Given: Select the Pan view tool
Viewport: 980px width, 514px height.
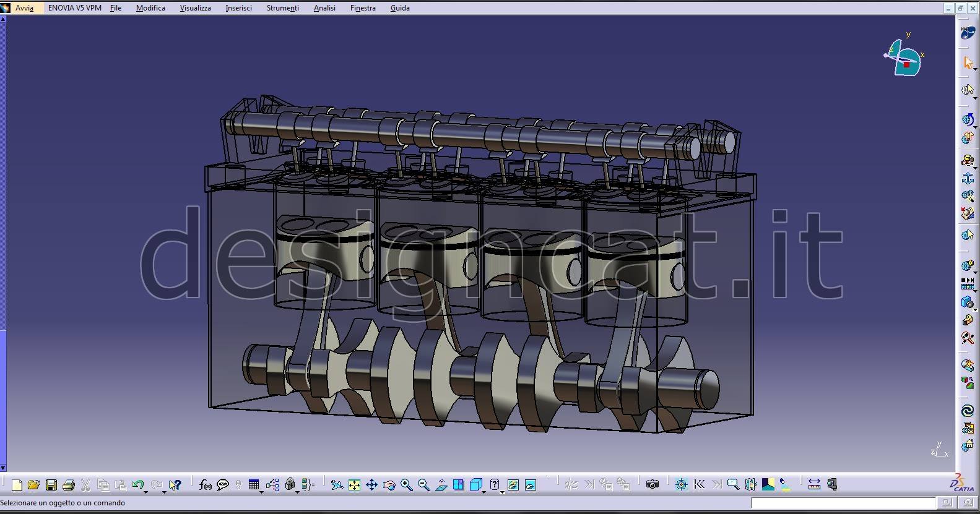Looking at the screenshot, I should (371, 485).
